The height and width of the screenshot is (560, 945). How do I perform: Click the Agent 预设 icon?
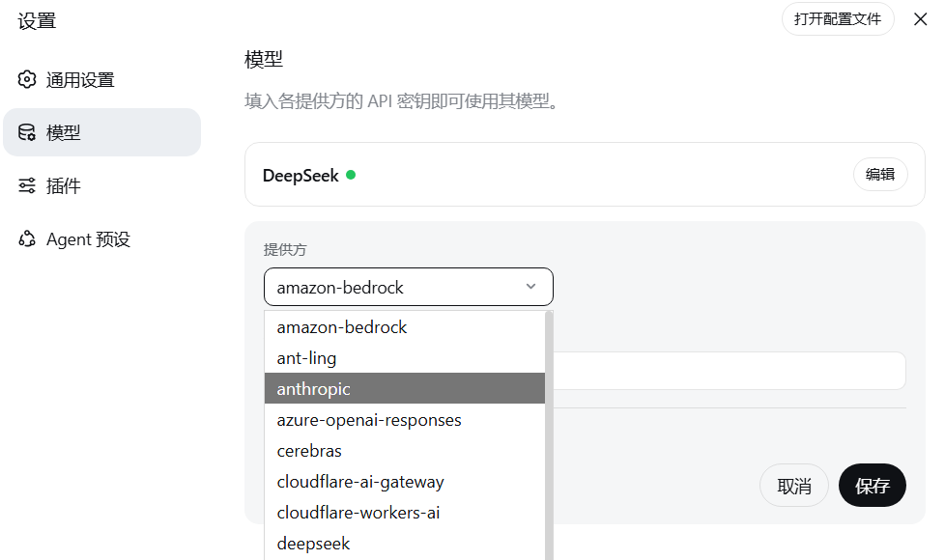26,239
